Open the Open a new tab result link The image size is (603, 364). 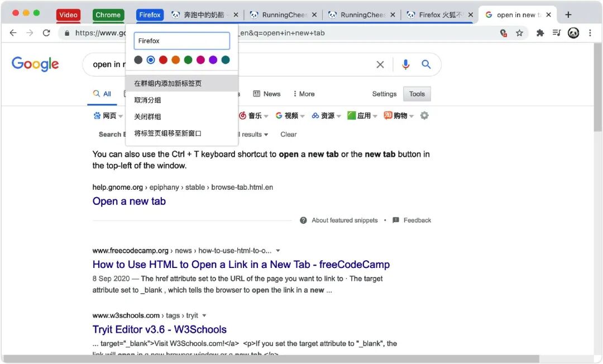(x=129, y=201)
